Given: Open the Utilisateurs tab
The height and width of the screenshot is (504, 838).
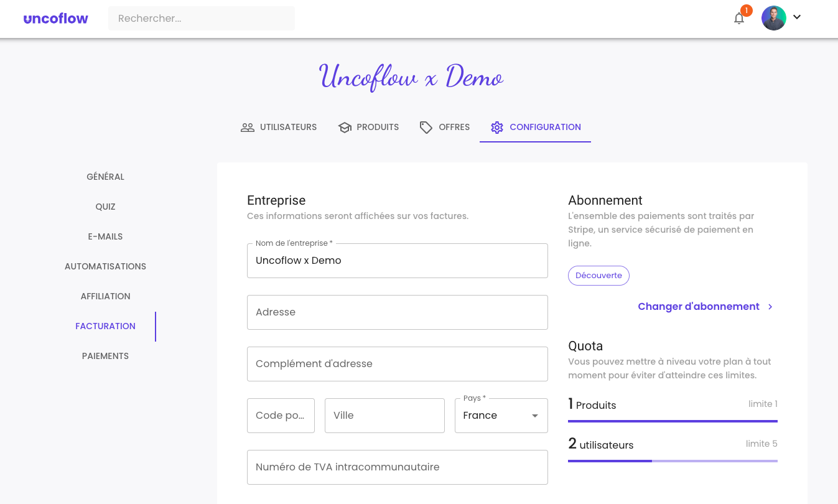Looking at the screenshot, I should [x=279, y=127].
